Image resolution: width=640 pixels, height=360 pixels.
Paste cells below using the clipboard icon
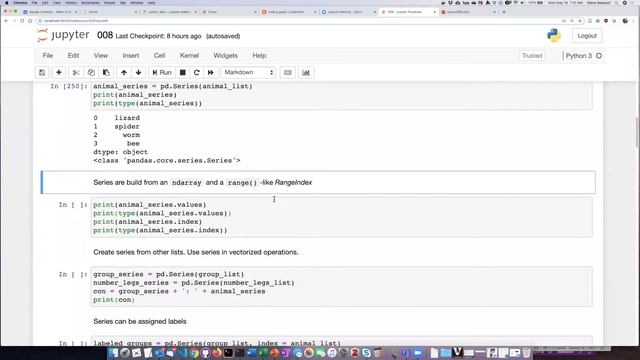pos(106,73)
